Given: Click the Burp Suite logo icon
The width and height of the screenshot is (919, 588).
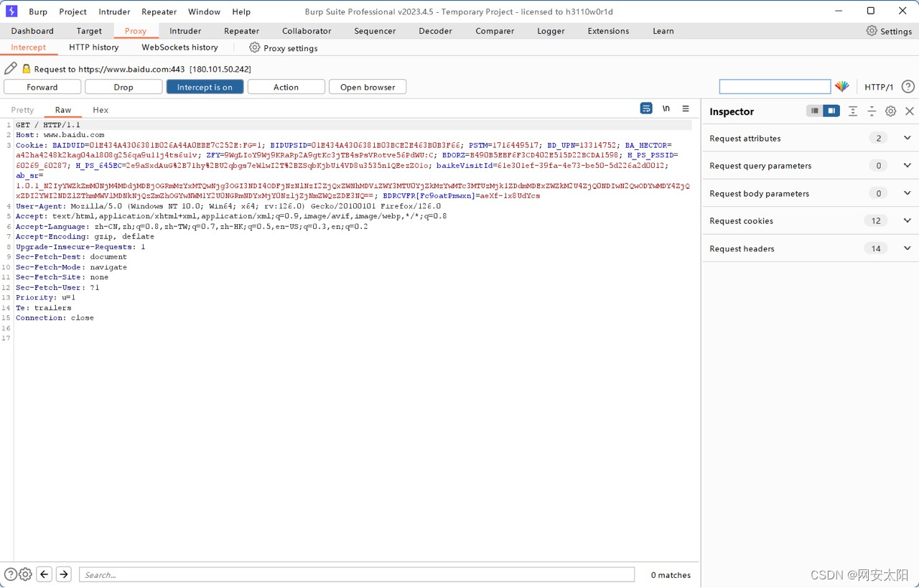Looking at the screenshot, I should pos(11,11).
